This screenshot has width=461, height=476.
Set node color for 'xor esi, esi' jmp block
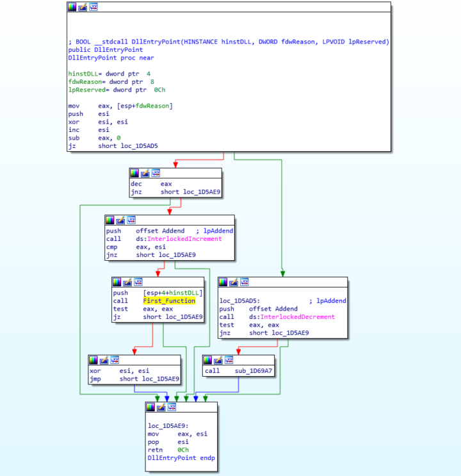(x=93, y=360)
